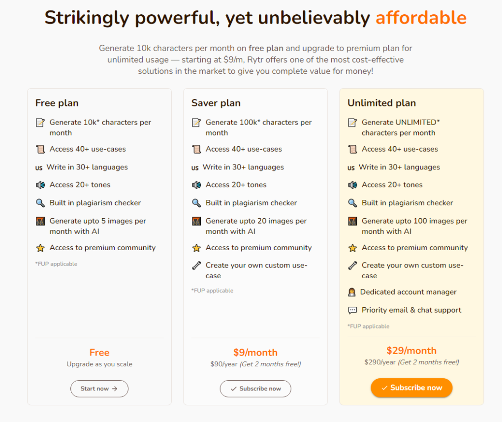Click the $29/month price text
The image size is (504, 423).
411,351
